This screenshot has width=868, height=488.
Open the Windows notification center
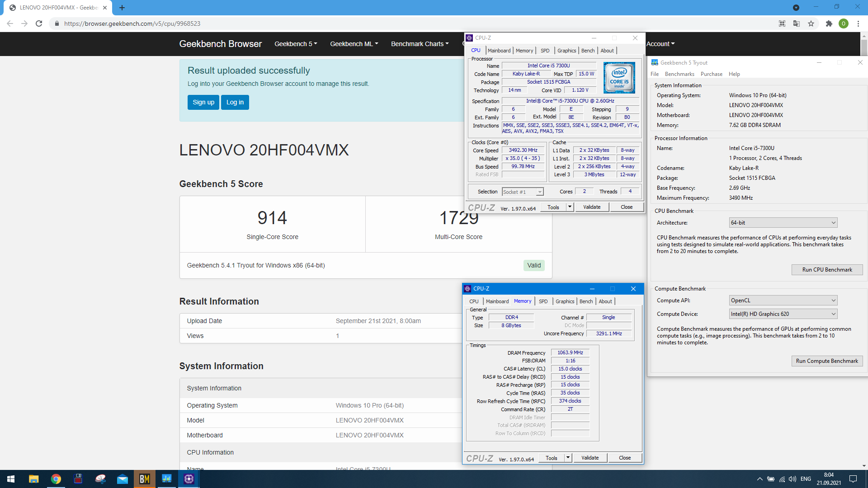(x=853, y=479)
